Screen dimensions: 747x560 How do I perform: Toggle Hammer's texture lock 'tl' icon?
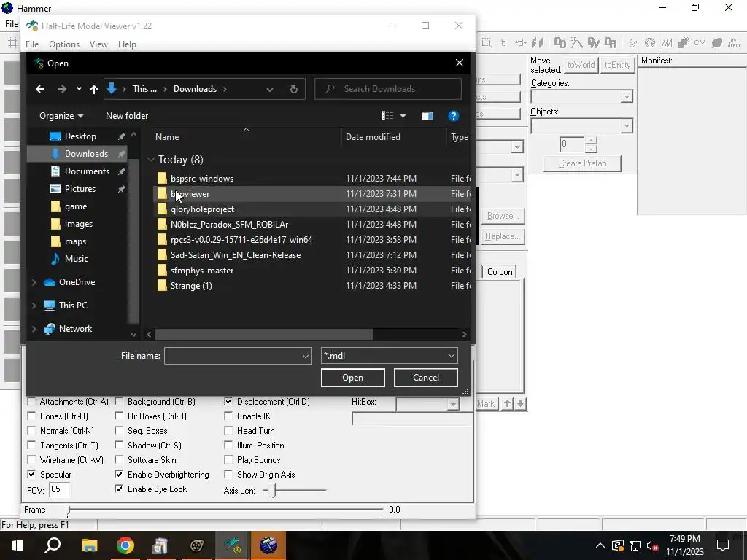(503, 43)
